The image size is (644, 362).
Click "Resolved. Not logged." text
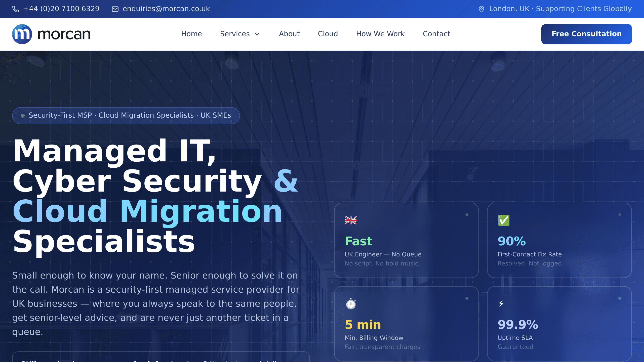click(x=531, y=263)
